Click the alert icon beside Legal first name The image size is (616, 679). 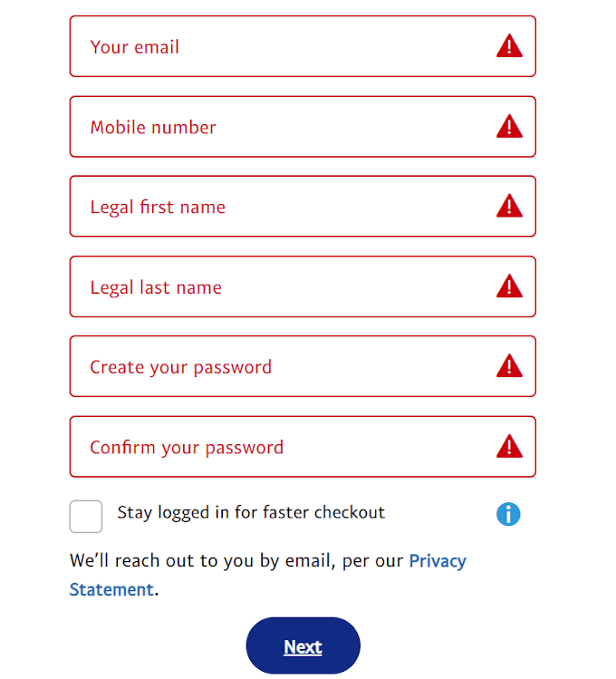click(509, 207)
